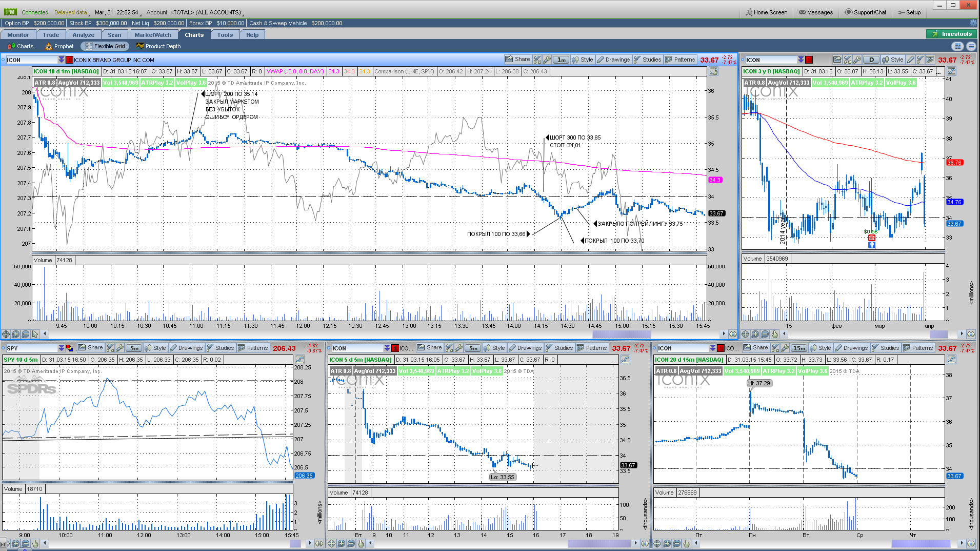Select crosshair tool under ICON 5m chart
980x551 pixels.
(332, 543)
